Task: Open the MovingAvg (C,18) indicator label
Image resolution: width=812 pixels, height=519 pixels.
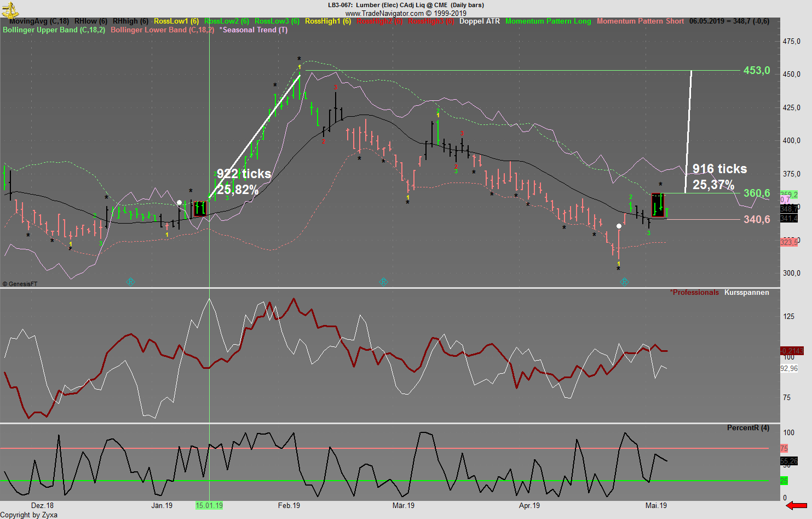Action: point(39,21)
